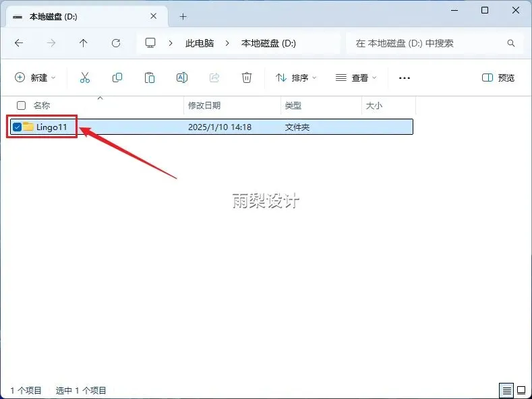Viewport: 532px width, 399px height.
Task: Click the Rename icon
Action: (182, 78)
